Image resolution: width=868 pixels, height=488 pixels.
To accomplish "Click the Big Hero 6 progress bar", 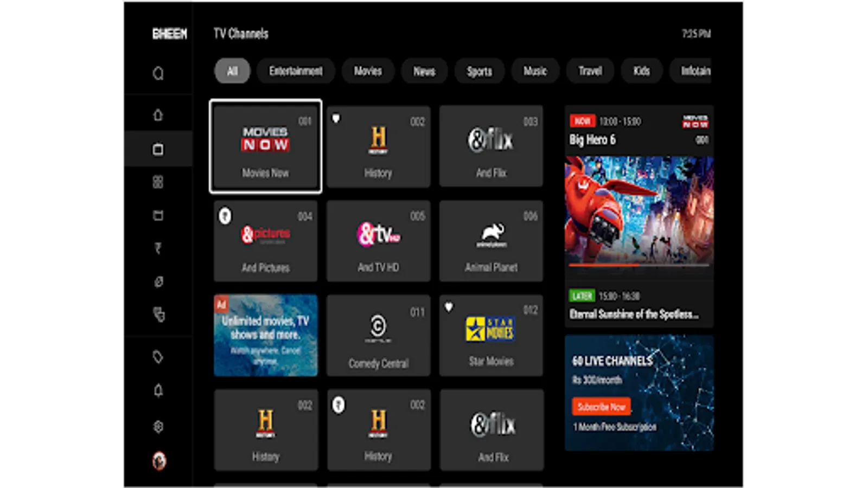I will click(x=639, y=266).
